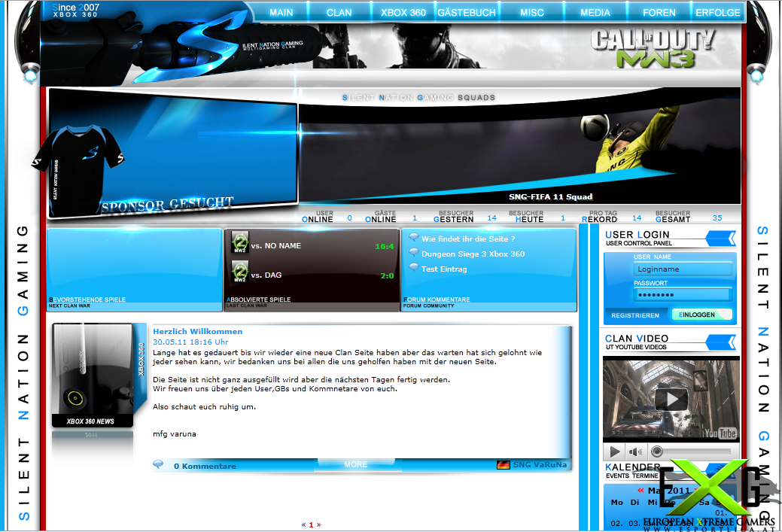The image size is (782, 532).
Task: Focus the Passwort input field
Action: [x=682, y=295]
